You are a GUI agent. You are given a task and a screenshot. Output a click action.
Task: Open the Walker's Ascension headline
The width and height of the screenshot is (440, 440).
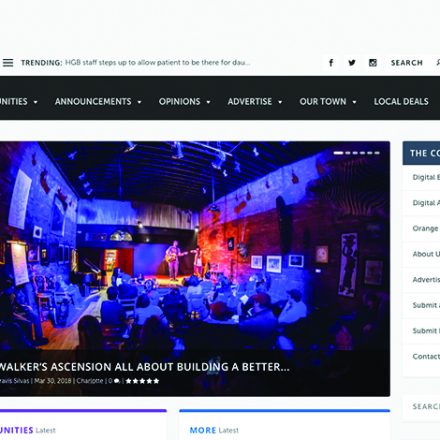coord(144,367)
